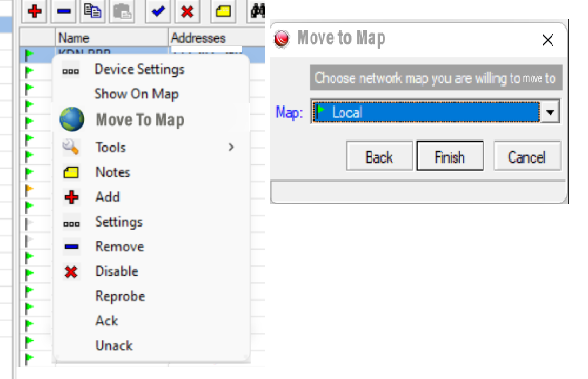588x379 pixels.
Task: Click the yellow Notes icon on the toolbar
Action: tap(223, 11)
